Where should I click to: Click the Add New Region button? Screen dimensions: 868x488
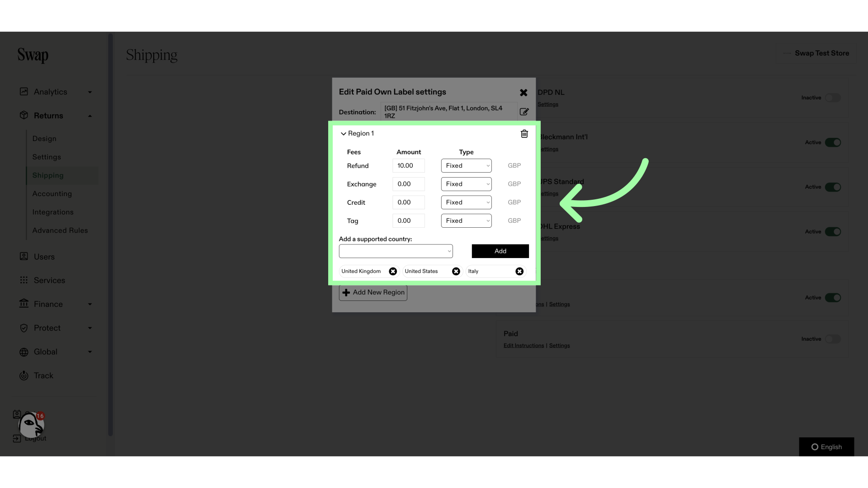373,293
